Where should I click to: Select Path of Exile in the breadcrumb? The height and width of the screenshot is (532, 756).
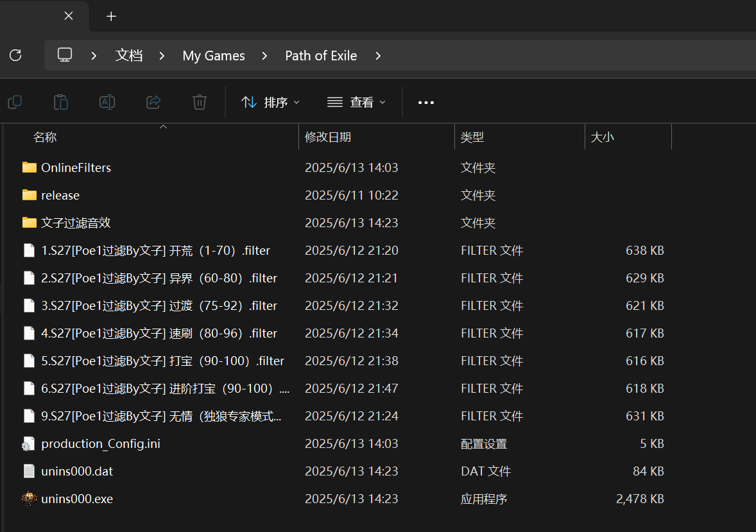coord(321,56)
